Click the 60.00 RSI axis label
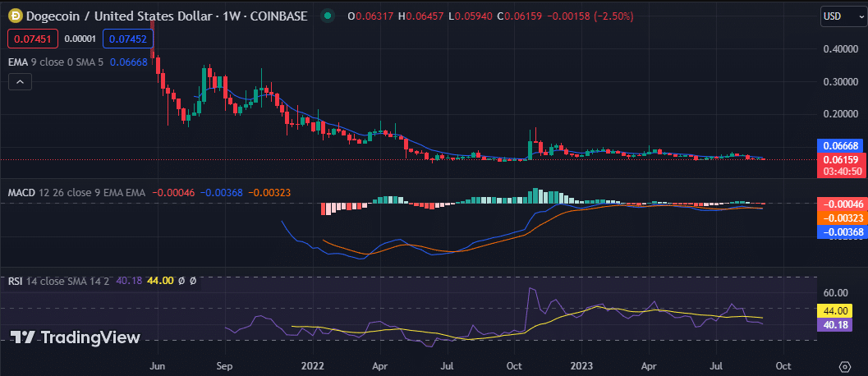868x376 pixels. 835,293
